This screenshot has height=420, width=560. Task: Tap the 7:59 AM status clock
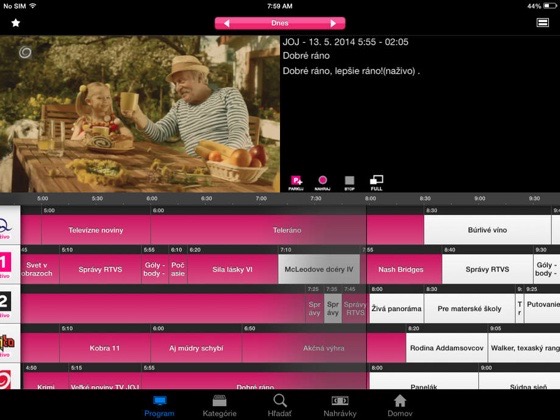click(x=280, y=6)
